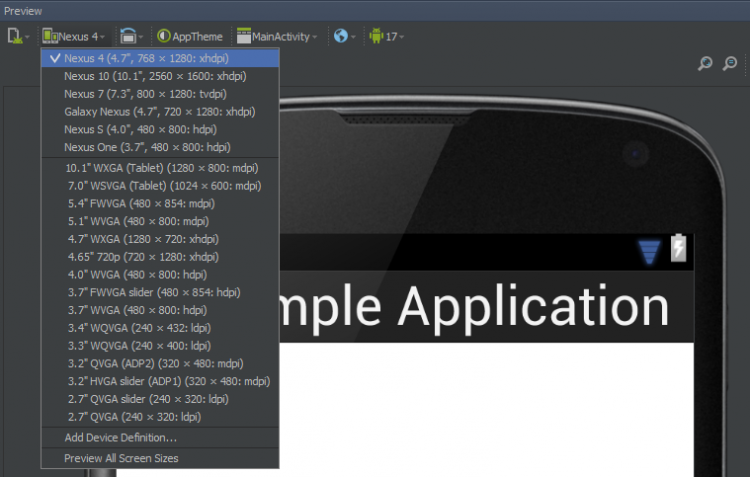Click the screen orientation icon
The height and width of the screenshot is (477, 750).
128,36
